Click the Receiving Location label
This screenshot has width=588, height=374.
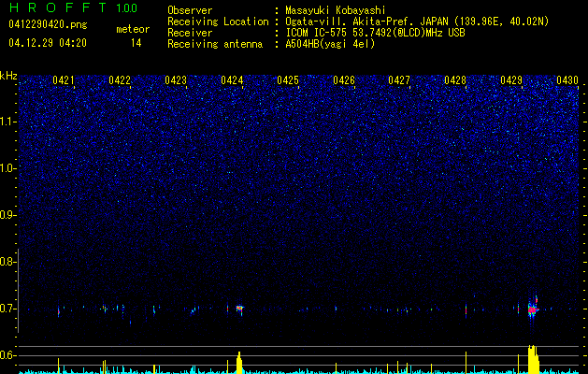(218, 22)
